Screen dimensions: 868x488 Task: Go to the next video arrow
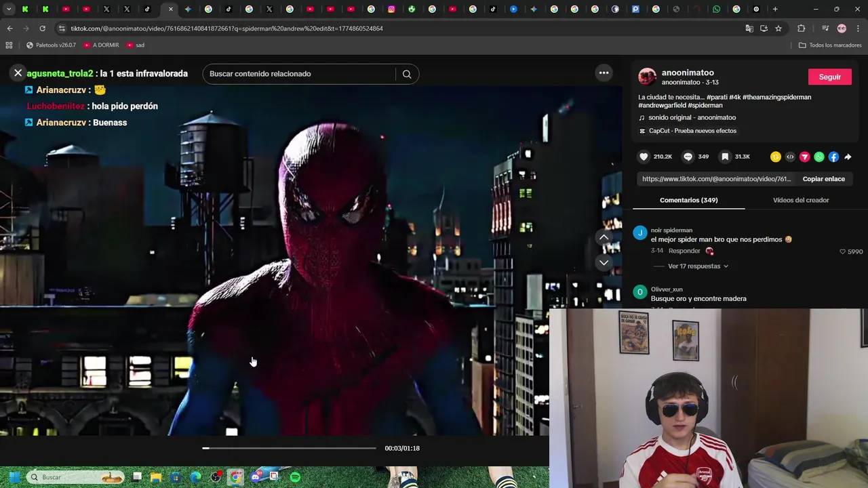click(604, 262)
